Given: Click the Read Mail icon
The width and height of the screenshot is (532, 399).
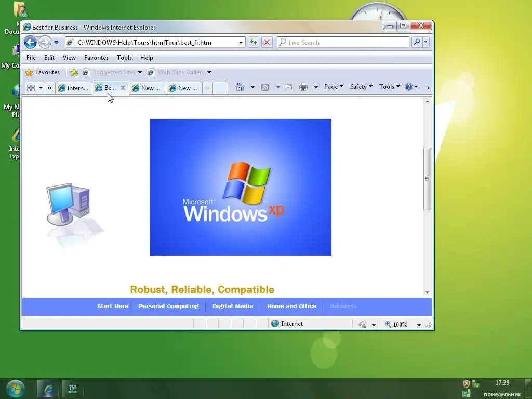Looking at the screenshot, I should click(x=288, y=87).
